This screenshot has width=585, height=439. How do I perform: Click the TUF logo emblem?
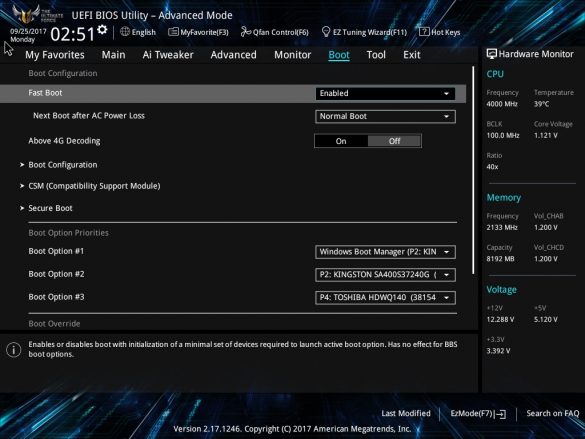pyautogui.click(x=25, y=14)
